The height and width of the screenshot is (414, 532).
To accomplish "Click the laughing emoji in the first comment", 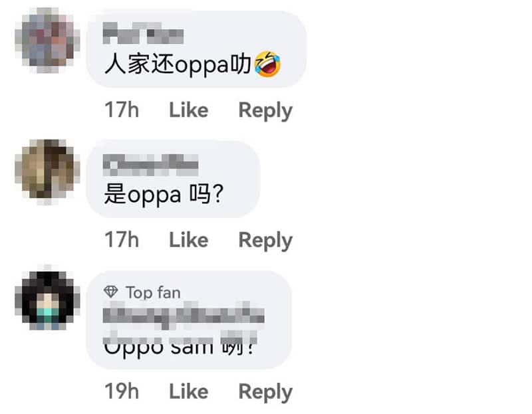I will [268, 64].
